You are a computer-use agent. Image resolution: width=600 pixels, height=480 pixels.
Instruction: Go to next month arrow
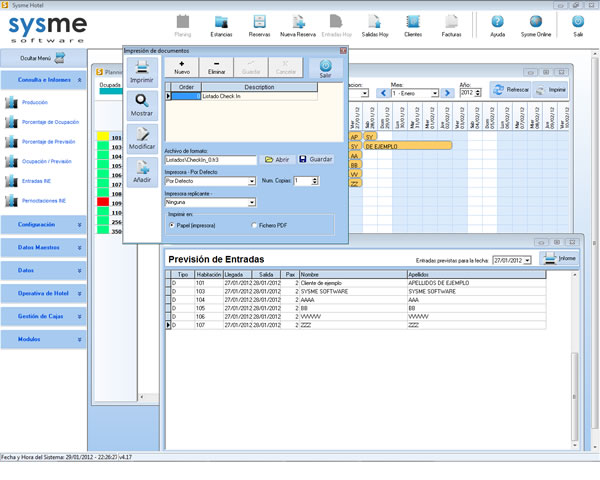[x=447, y=93]
